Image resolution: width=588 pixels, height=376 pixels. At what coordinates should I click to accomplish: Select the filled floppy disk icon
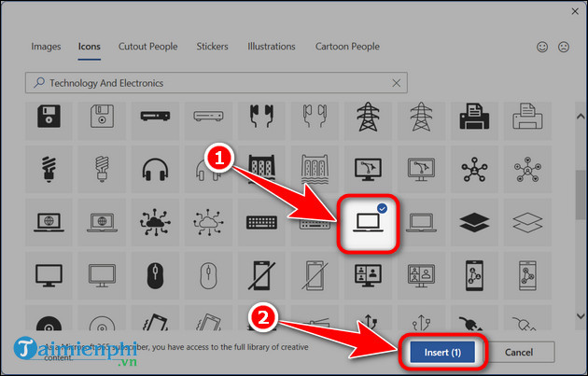(49, 117)
